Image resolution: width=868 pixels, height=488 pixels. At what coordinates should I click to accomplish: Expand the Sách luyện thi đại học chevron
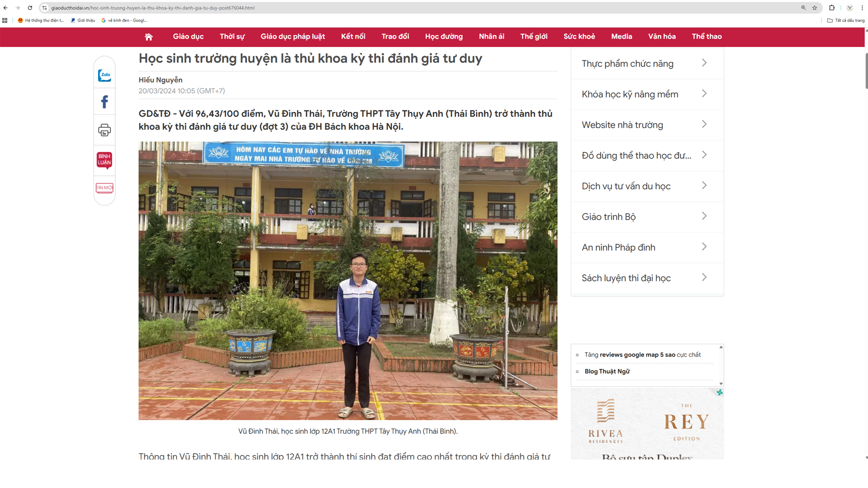704,277
